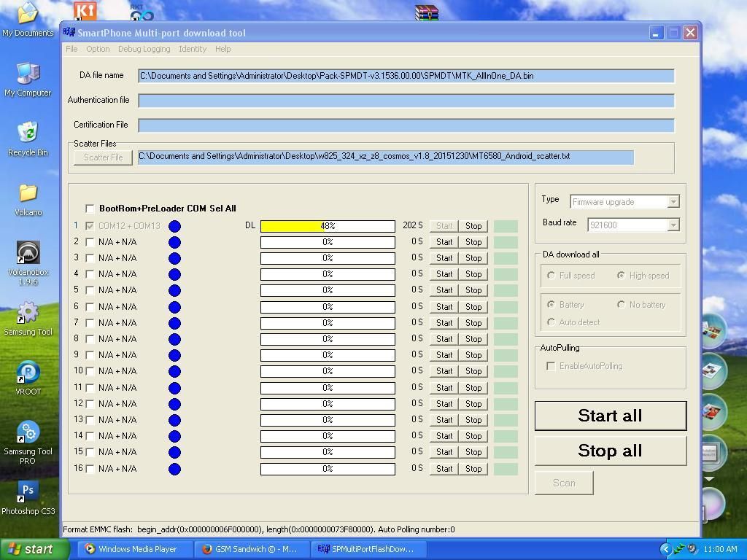Click the SmartPhone Multi-port tool title bar icon
This screenshot has width=747, height=560.
[69, 32]
